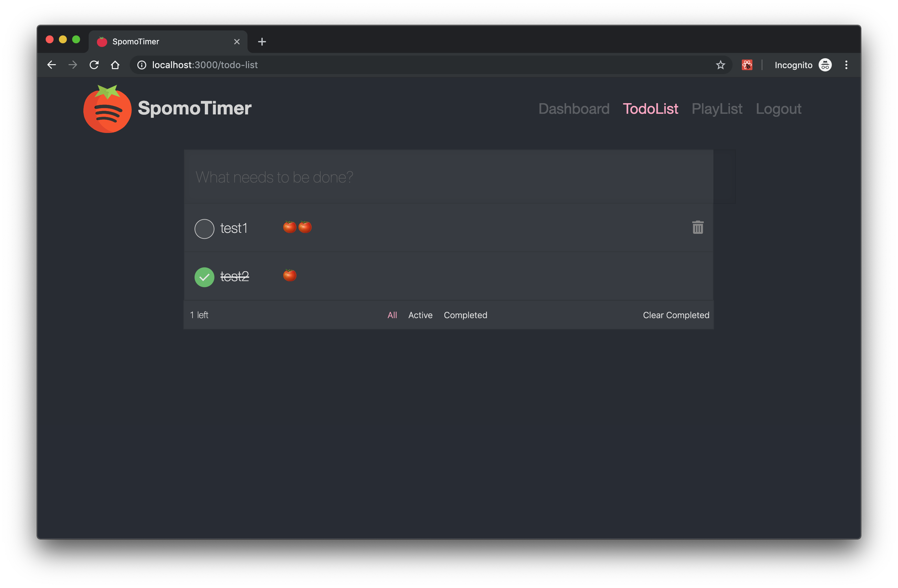Show only Active todos
This screenshot has height=588, width=898.
[420, 315]
